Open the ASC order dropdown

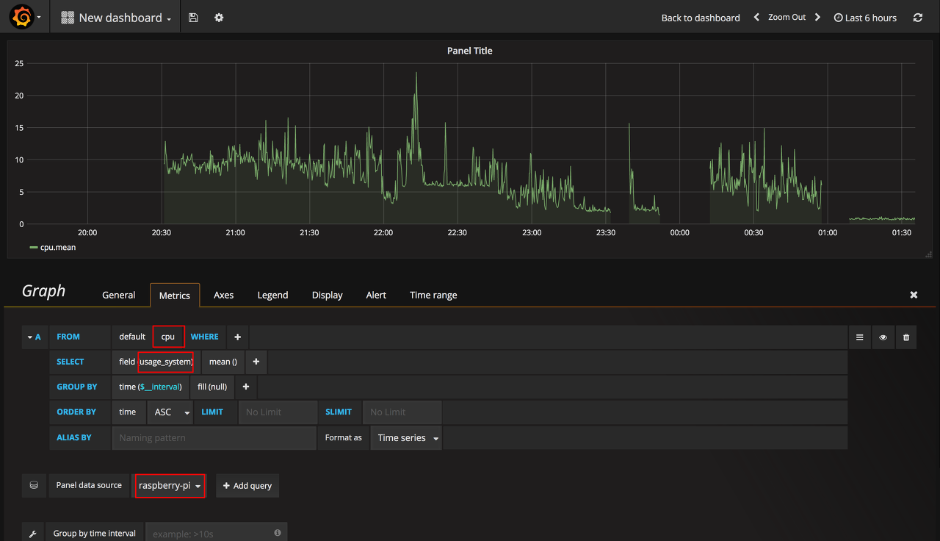click(171, 412)
